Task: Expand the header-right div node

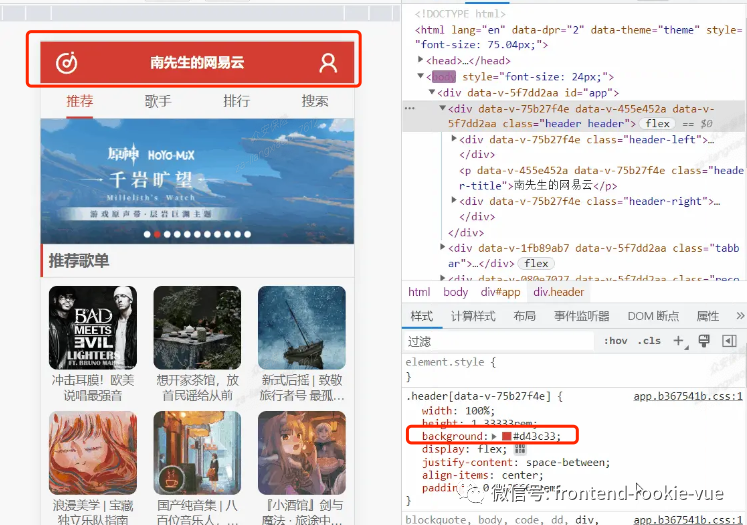Action: [x=454, y=200]
